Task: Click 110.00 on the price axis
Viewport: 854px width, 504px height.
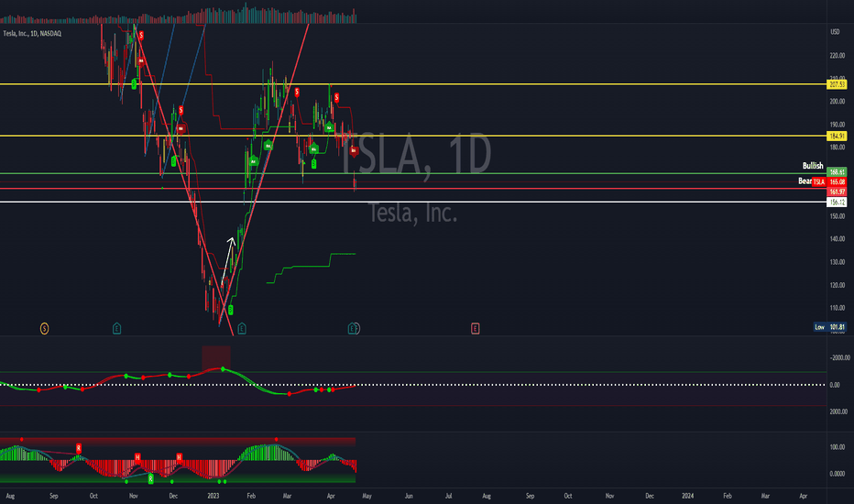Action: pos(838,308)
